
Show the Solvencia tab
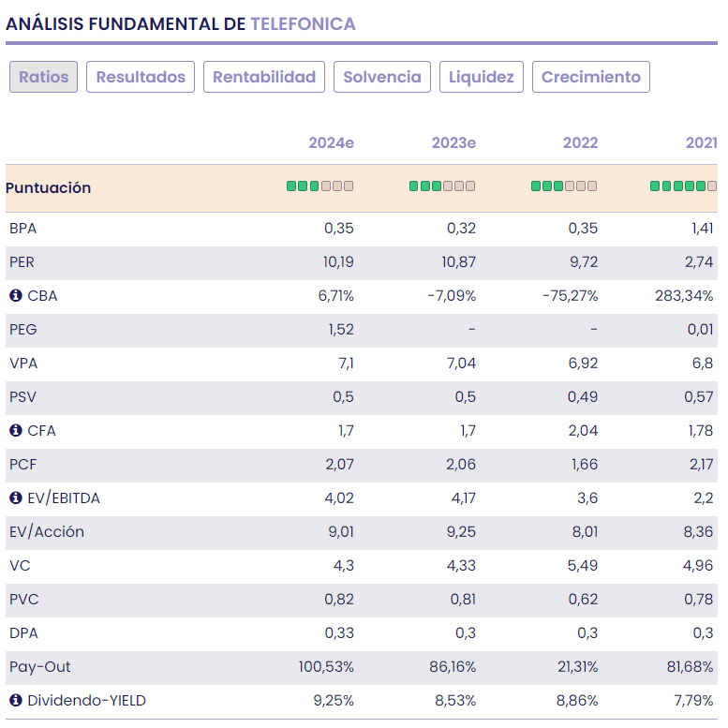click(x=382, y=77)
